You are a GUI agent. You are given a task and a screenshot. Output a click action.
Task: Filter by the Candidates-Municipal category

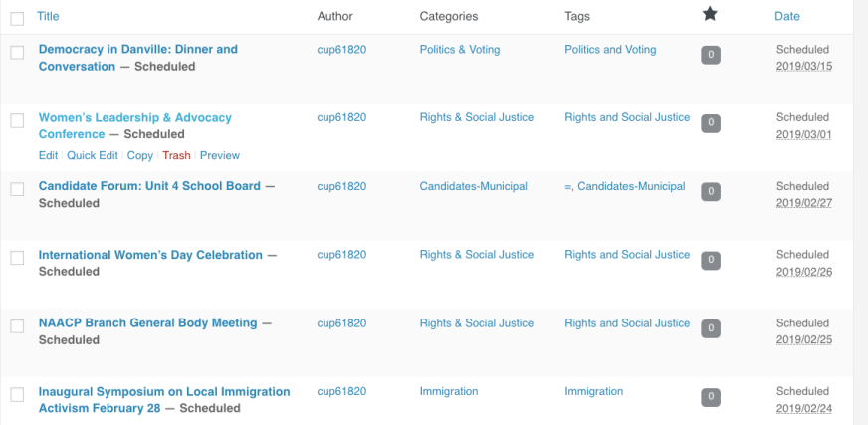(473, 186)
